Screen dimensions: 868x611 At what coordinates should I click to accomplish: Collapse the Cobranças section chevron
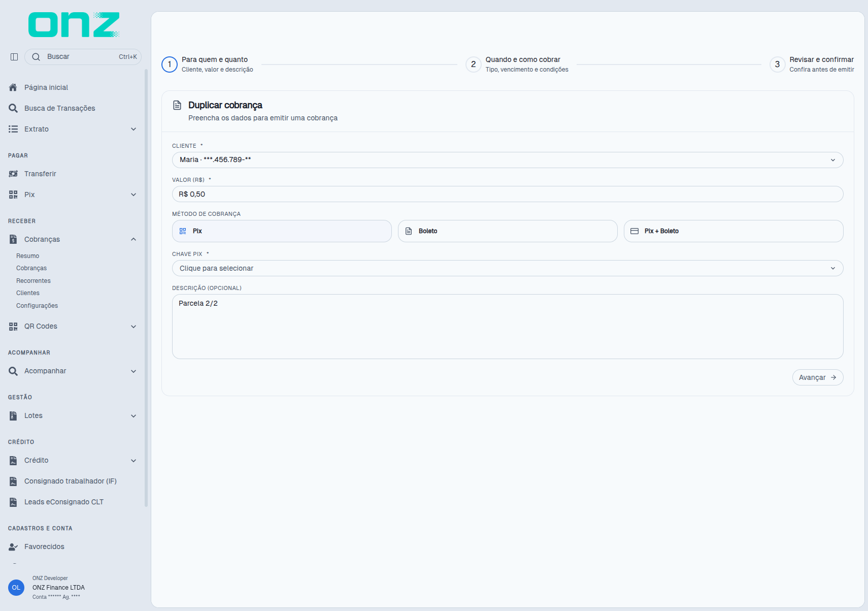click(133, 239)
